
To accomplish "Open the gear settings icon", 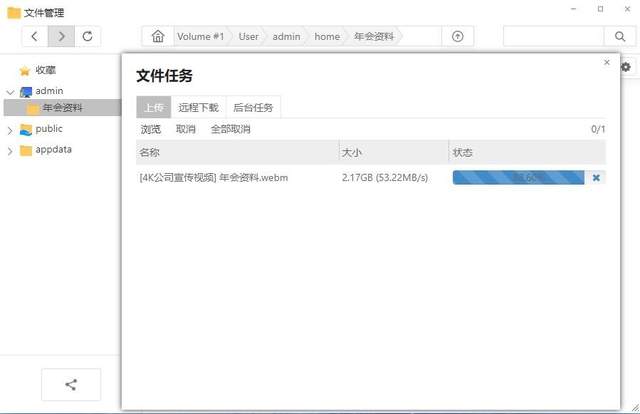I will click(626, 67).
